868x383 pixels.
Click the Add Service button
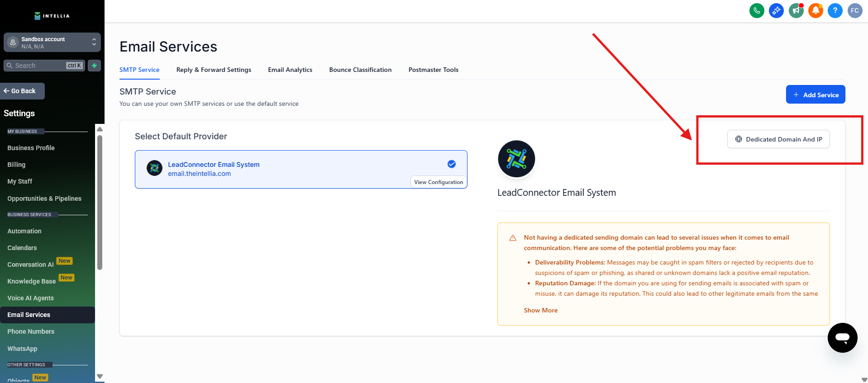click(x=815, y=95)
